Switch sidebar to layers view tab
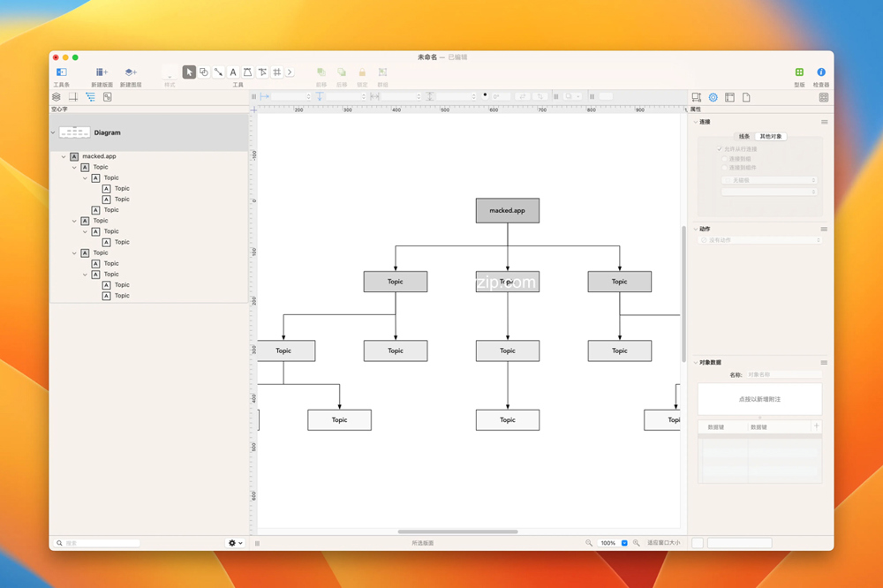This screenshot has width=883, height=588. click(57, 97)
